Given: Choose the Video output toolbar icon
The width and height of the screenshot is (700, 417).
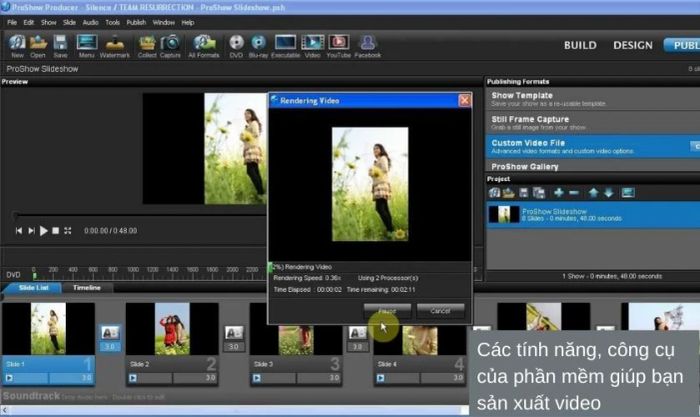Looking at the screenshot, I should point(312,46).
